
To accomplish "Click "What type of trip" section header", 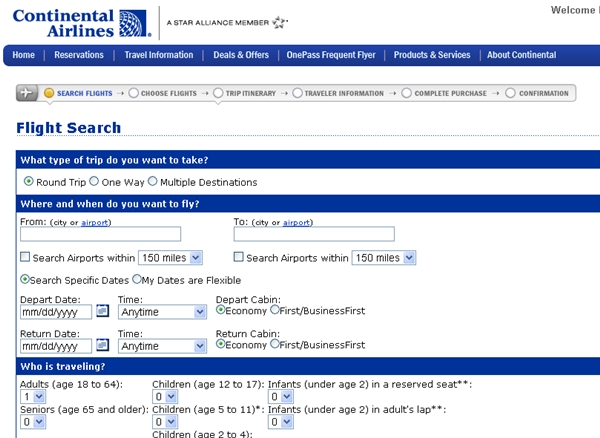I will pos(308,160).
